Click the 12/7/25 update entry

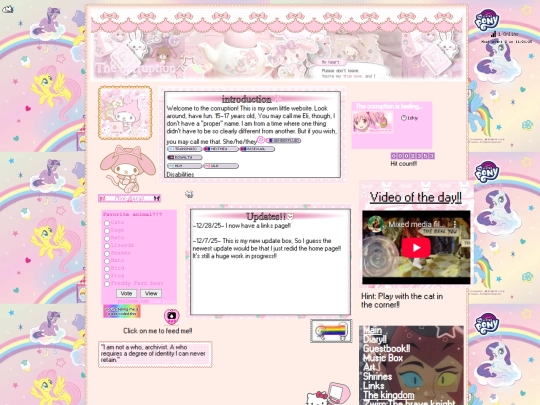click(267, 248)
